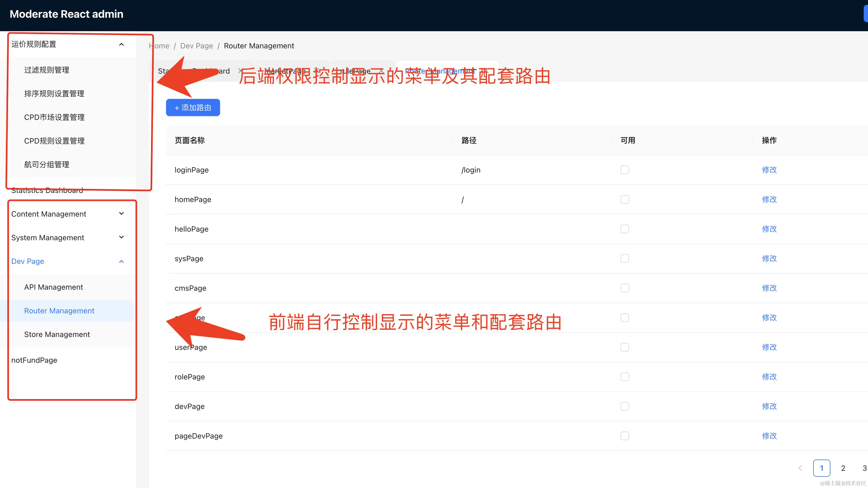Click 修改 for the homePage row

769,199
